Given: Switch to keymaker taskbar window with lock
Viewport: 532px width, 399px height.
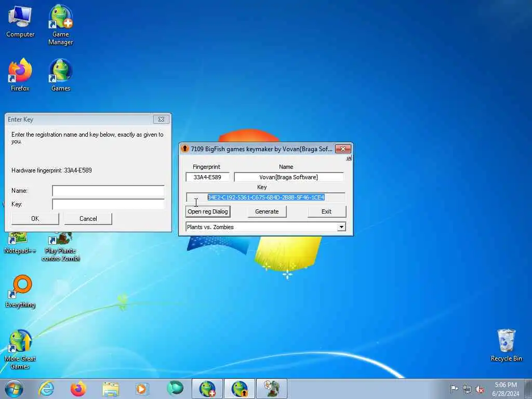Looking at the screenshot, I should (239, 389).
